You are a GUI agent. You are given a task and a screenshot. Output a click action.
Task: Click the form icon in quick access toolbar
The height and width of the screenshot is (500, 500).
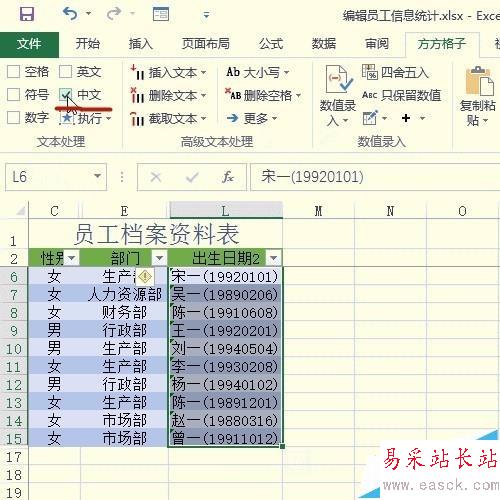point(161,14)
